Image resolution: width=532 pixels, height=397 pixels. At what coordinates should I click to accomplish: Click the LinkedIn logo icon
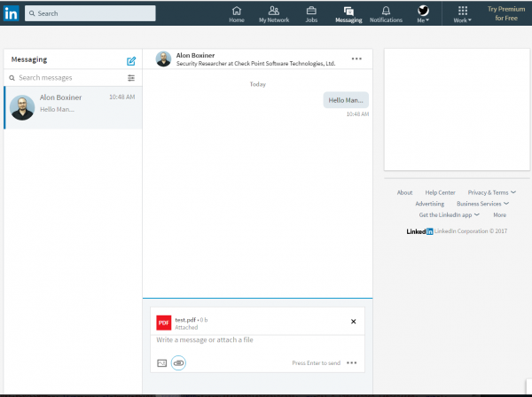point(11,13)
